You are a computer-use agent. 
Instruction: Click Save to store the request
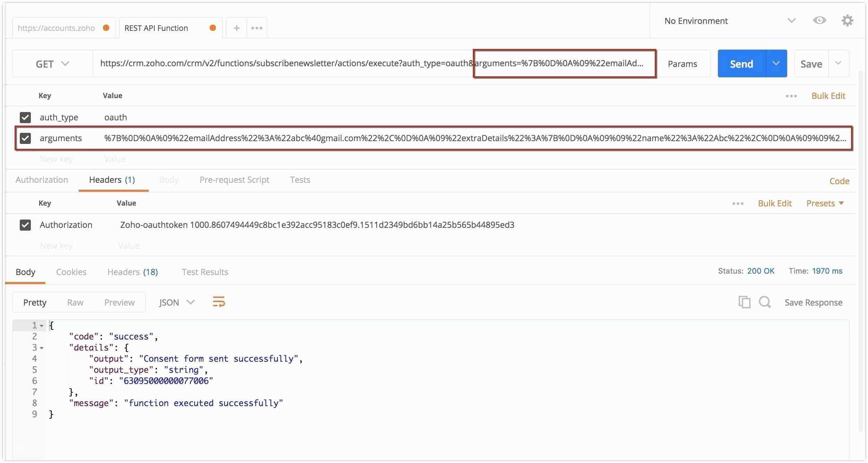pyautogui.click(x=812, y=63)
